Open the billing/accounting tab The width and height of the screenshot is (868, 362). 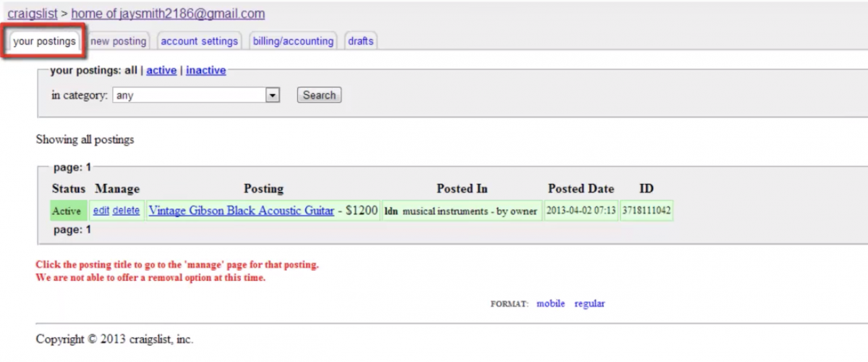pos(293,41)
